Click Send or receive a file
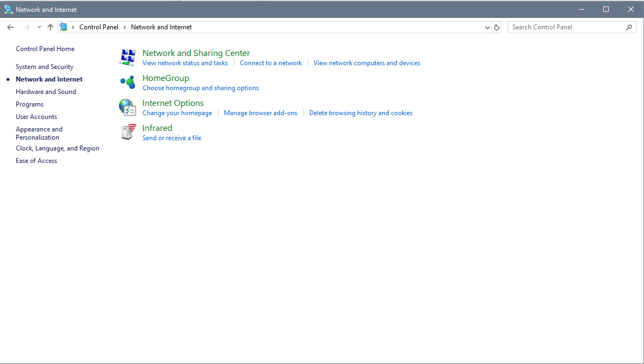 point(172,138)
